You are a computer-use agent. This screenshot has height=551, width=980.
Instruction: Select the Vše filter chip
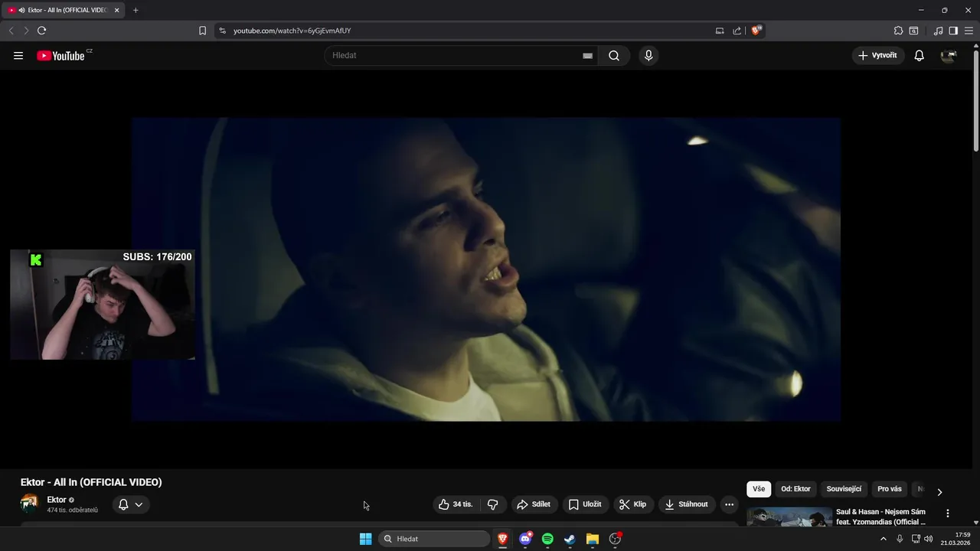[759, 489]
